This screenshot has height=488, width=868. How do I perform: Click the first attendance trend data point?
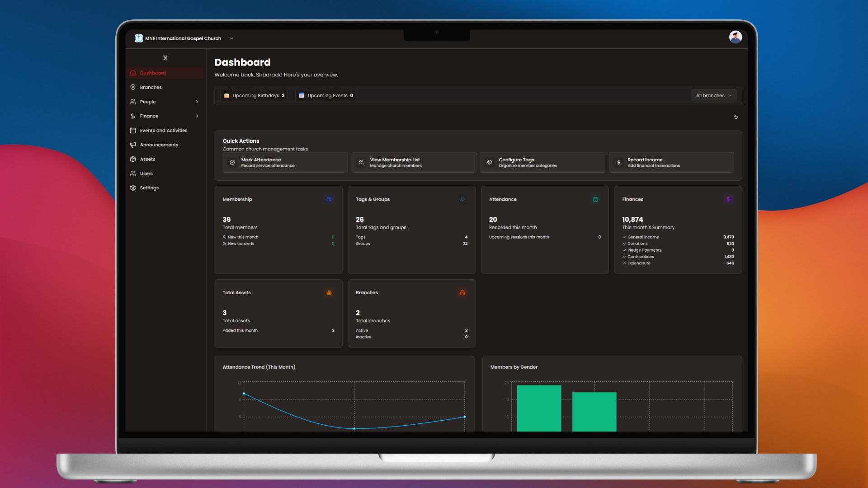pos(244,394)
